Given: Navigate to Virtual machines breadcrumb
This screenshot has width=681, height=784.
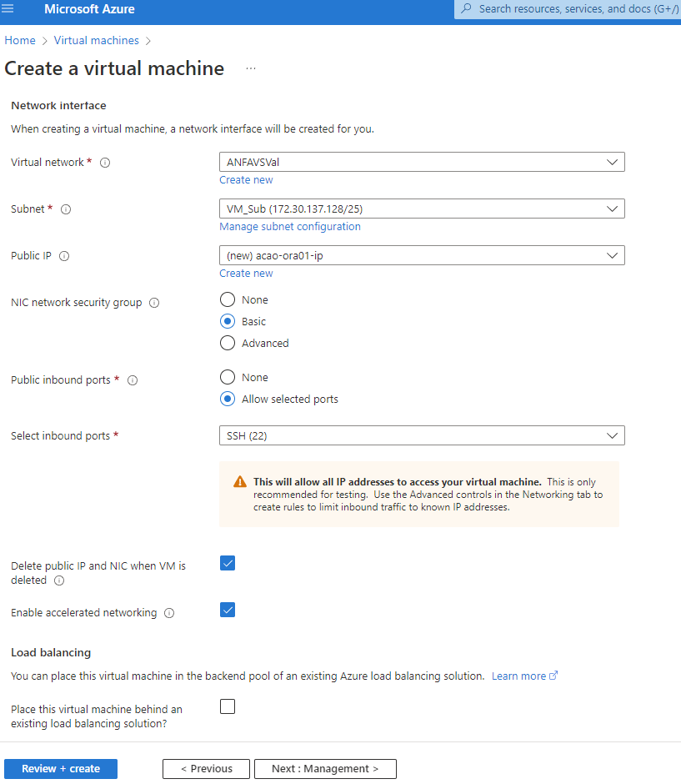Looking at the screenshot, I should [x=97, y=40].
